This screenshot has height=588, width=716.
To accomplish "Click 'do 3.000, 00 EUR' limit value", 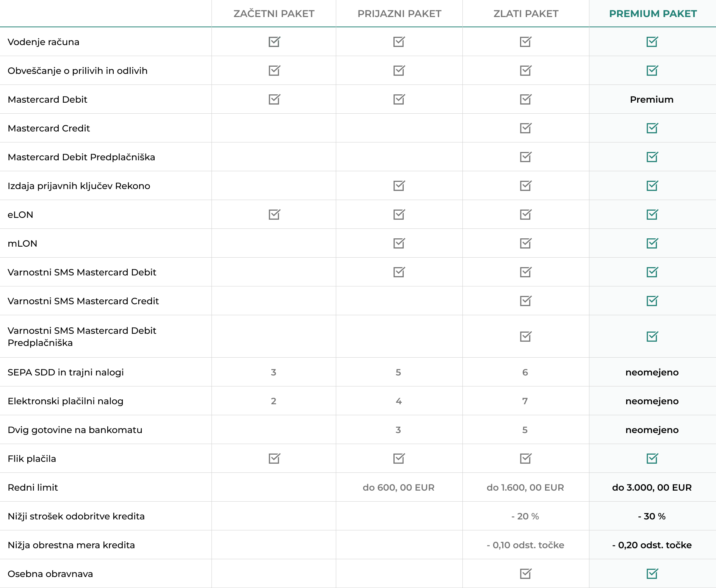I will [x=652, y=488].
